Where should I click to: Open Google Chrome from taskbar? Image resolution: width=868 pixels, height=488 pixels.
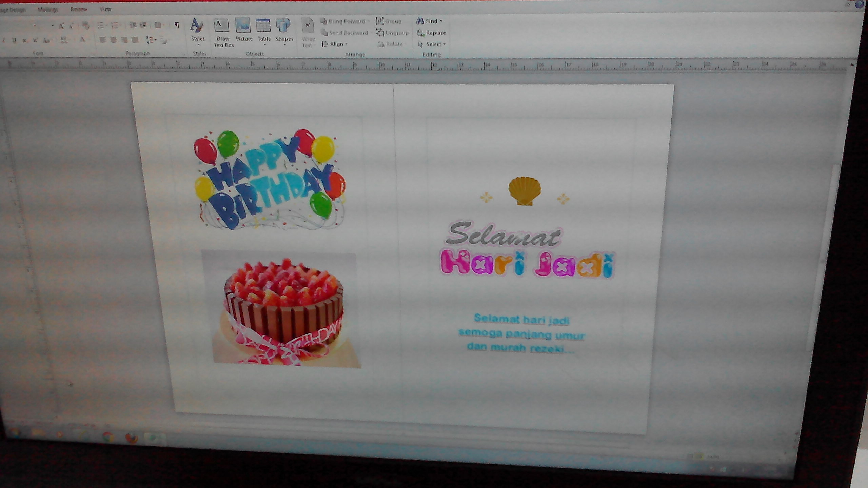[x=108, y=437]
